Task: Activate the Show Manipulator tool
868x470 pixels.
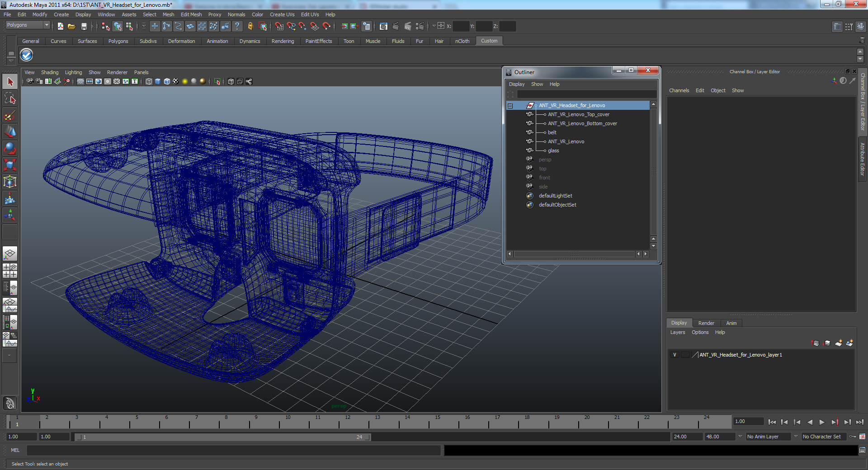Action: (x=10, y=216)
